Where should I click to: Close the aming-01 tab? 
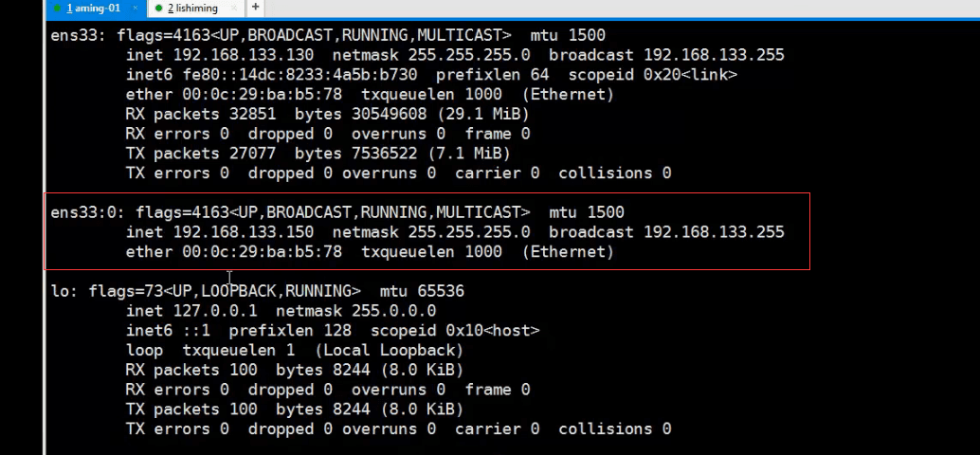point(135,9)
